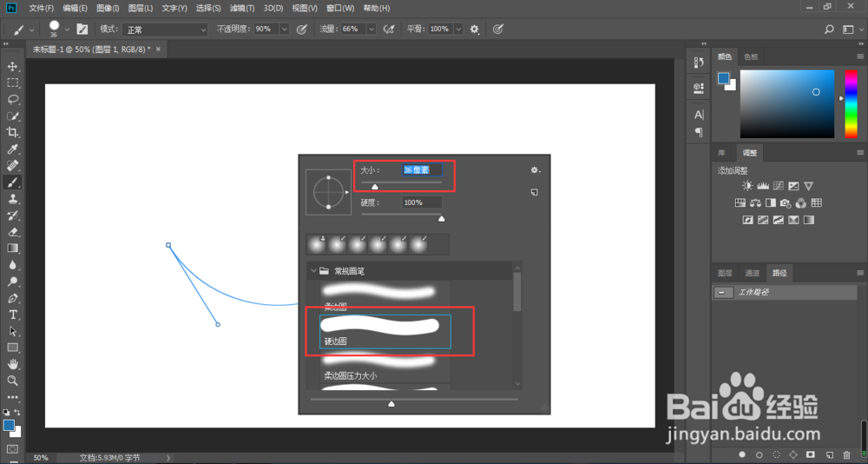This screenshot has width=868, height=464.
Task: Add a Curves adjustment
Action: 779,186
